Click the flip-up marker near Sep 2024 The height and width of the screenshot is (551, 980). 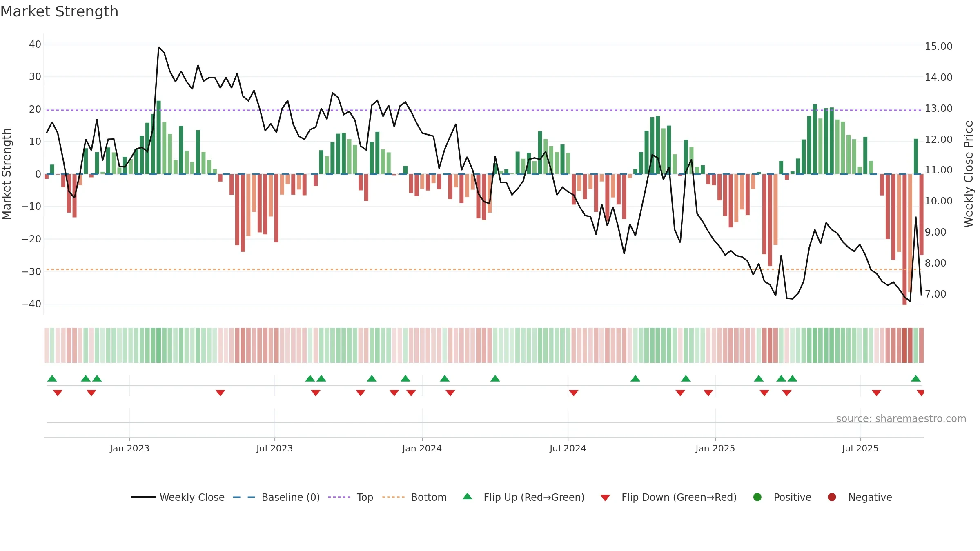635,378
